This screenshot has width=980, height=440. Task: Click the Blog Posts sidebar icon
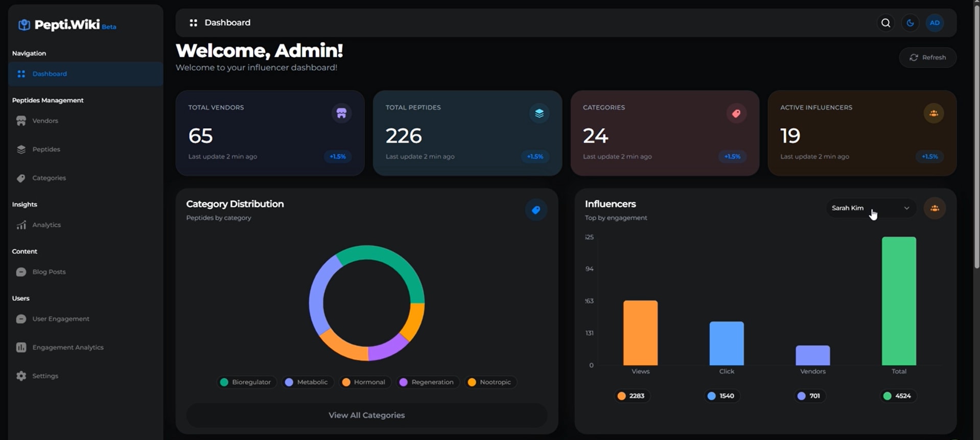coord(21,272)
